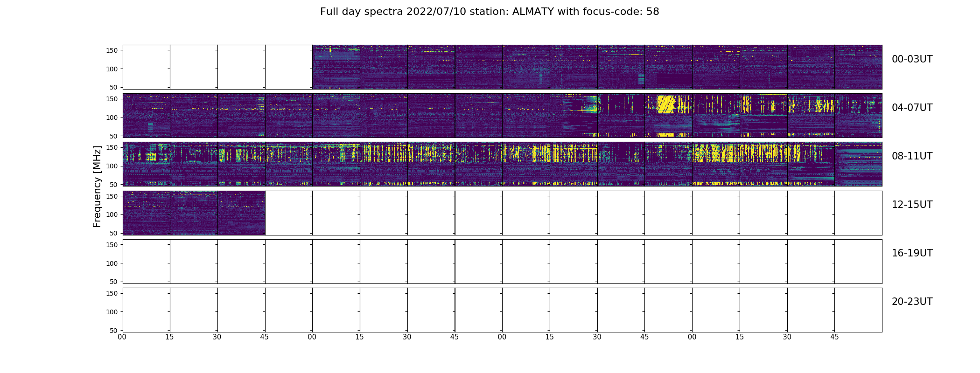Click the 50 tick label of the 08-11UT row
The width and height of the screenshot is (980, 373).
click(x=114, y=184)
